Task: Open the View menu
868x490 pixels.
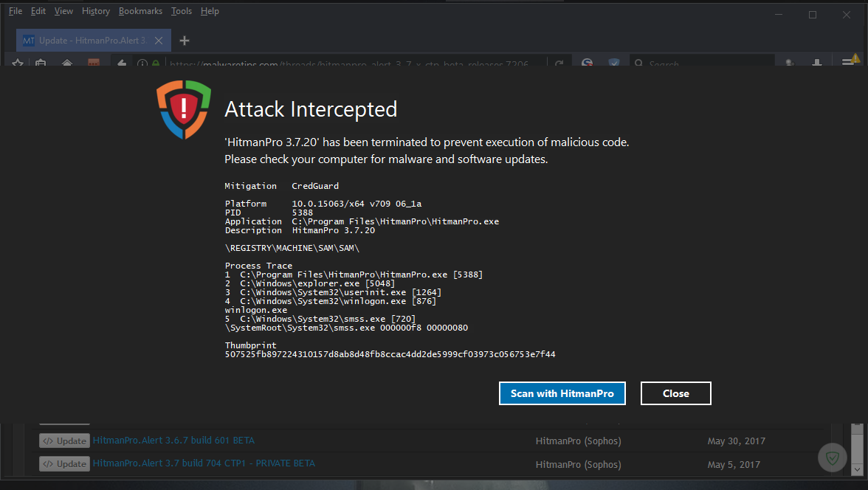Action: click(64, 12)
